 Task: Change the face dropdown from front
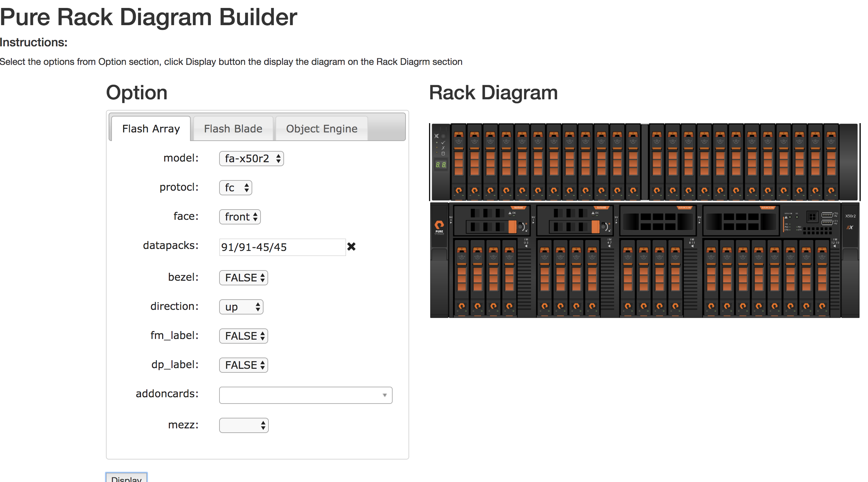pos(240,217)
